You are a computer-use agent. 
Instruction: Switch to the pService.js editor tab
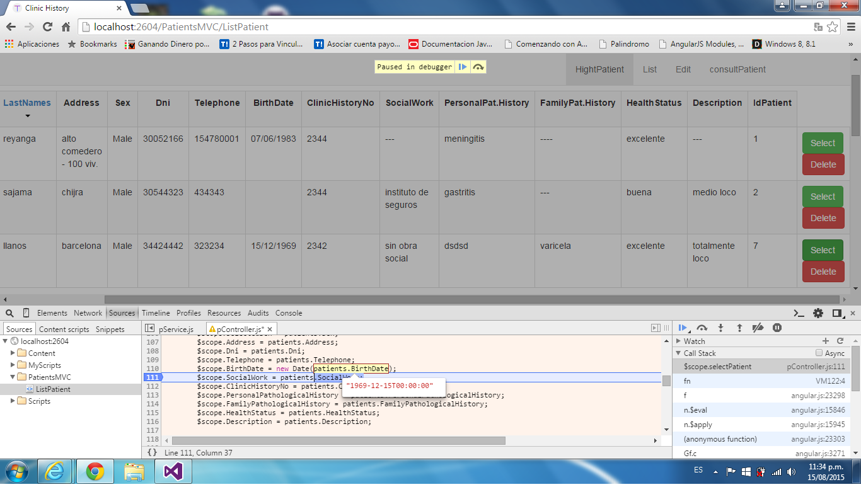click(x=176, y=329)
